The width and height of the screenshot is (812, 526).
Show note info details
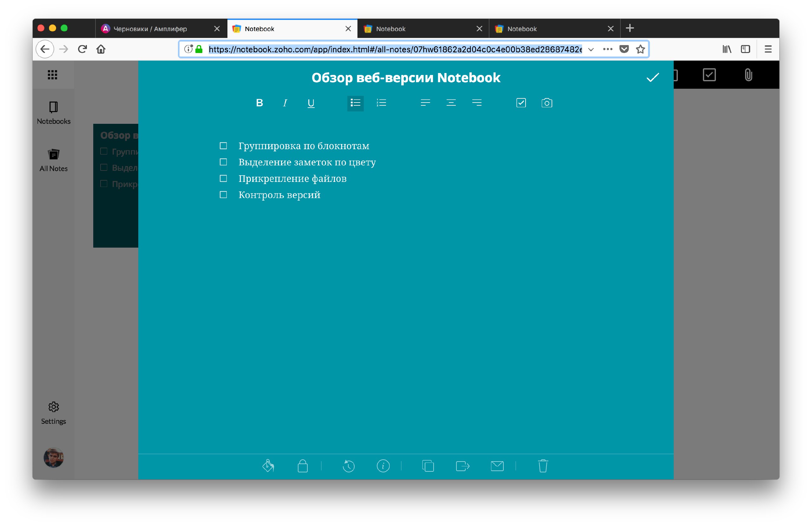click(x=383, y=466)
